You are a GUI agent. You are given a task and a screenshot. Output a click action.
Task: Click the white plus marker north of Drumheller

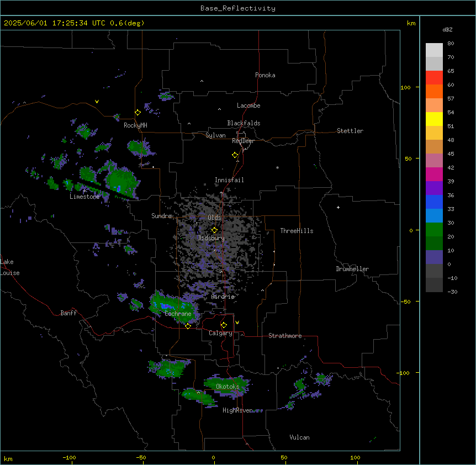pyautogui.click(x=338, y=207)
